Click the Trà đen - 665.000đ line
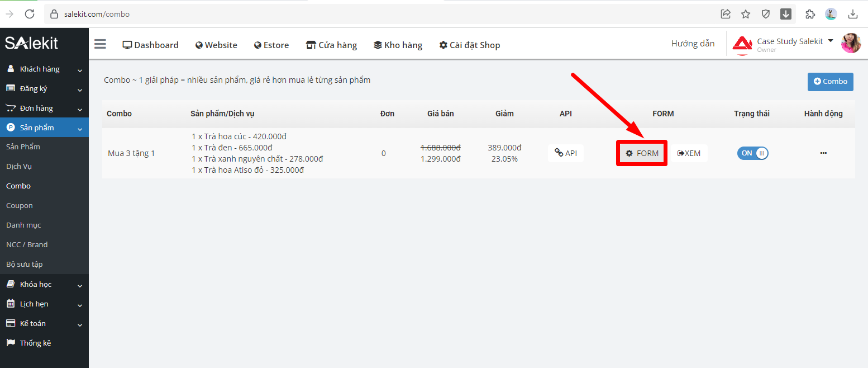Image resolution: width=868 pixels, height=368 pixels. [x=232, y=148]
